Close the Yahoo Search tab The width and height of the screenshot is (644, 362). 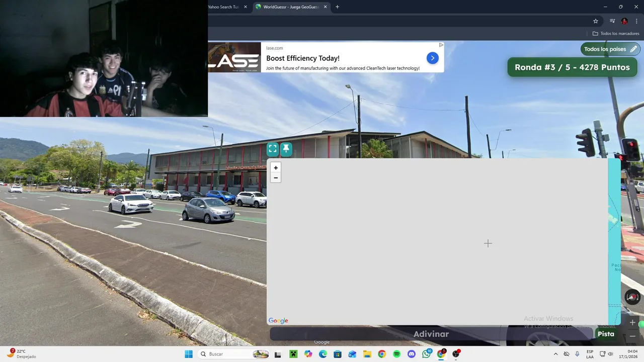pos(246,7)
